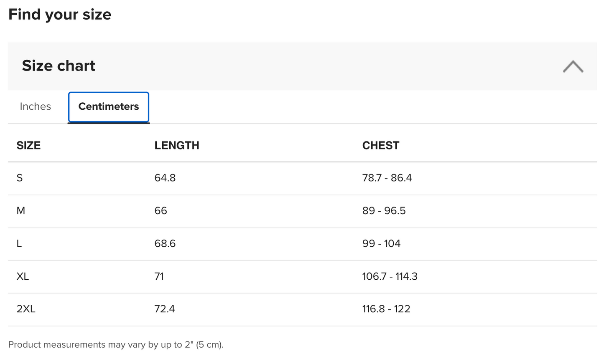Switch to the Inches tab
604x364 pixels.
36,106
